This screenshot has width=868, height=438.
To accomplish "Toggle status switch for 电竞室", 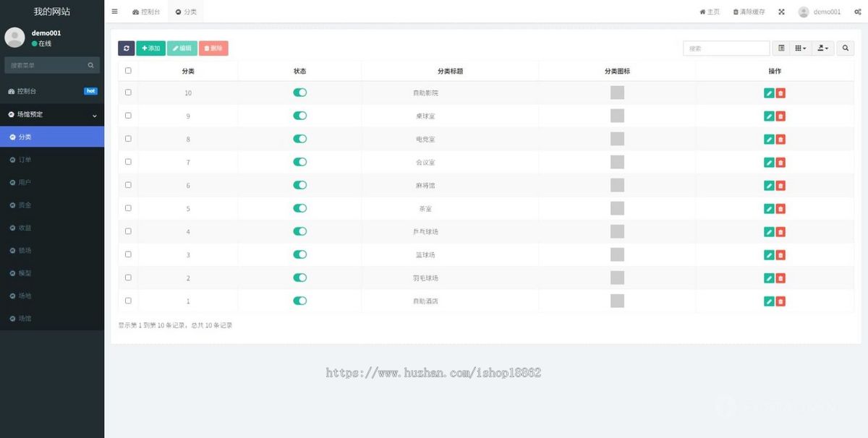I will point(299,139).
